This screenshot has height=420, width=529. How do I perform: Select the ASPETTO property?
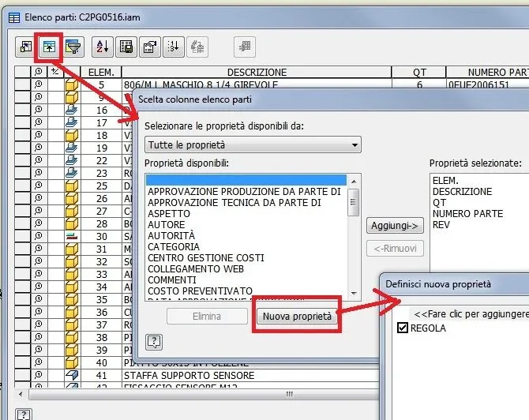169,213
